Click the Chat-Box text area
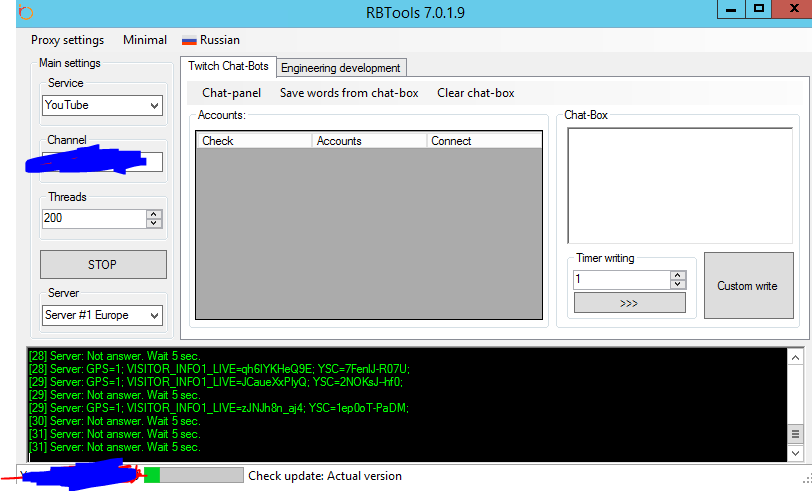The height and width of the screenshot is (491, 812). point(672,185)
